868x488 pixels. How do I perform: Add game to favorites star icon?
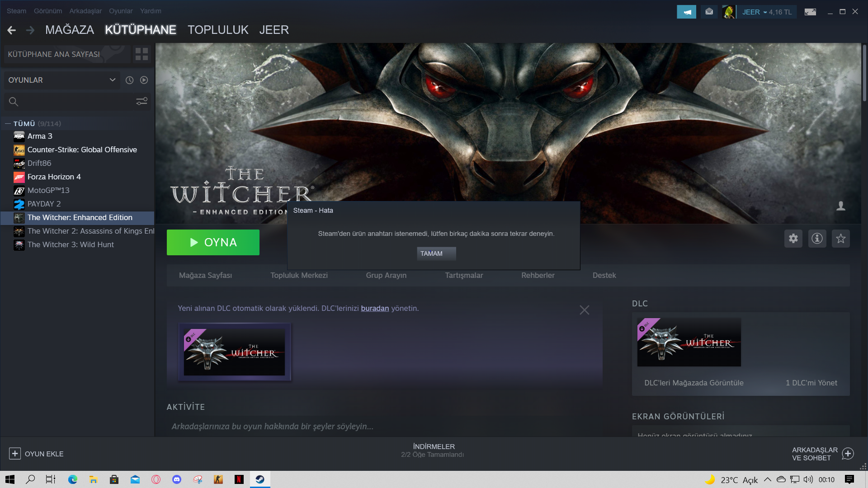click(840, 239)
